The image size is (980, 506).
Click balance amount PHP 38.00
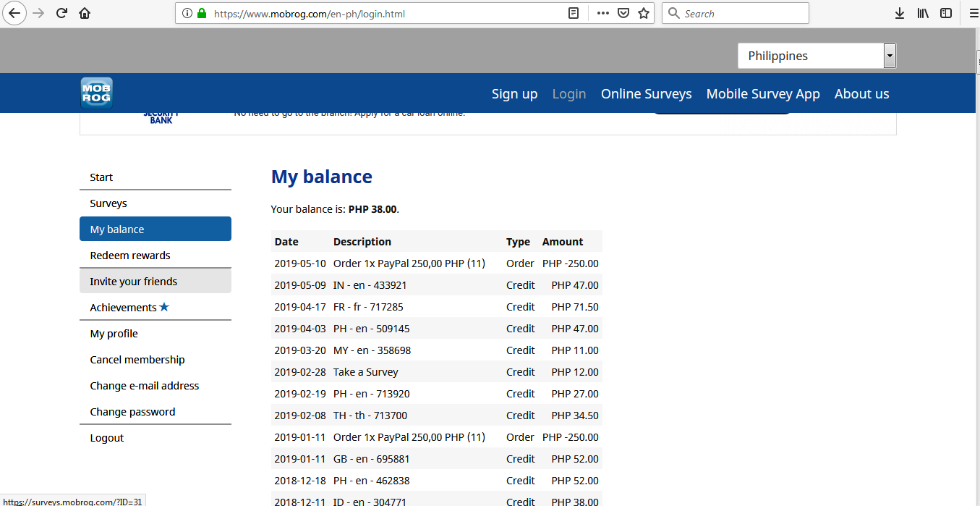click(x=372, y=209)
